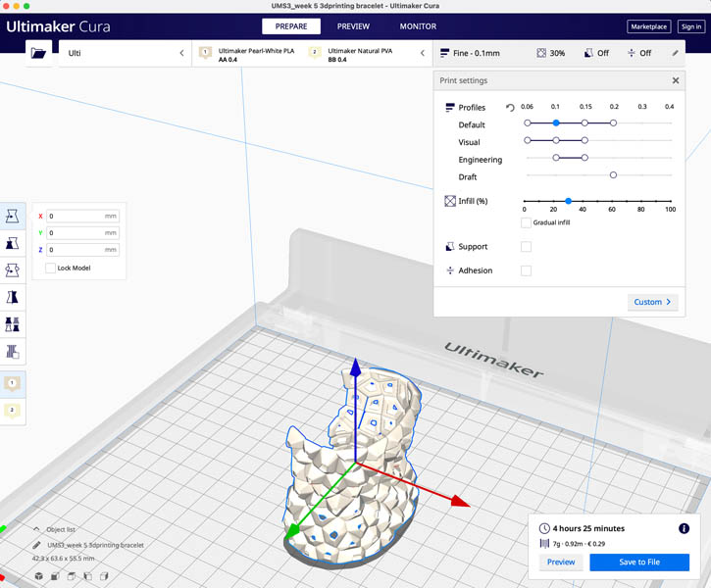The image size is (711, 588).
Task: Click the Z position input field
Action: click(x=83, y=250)
